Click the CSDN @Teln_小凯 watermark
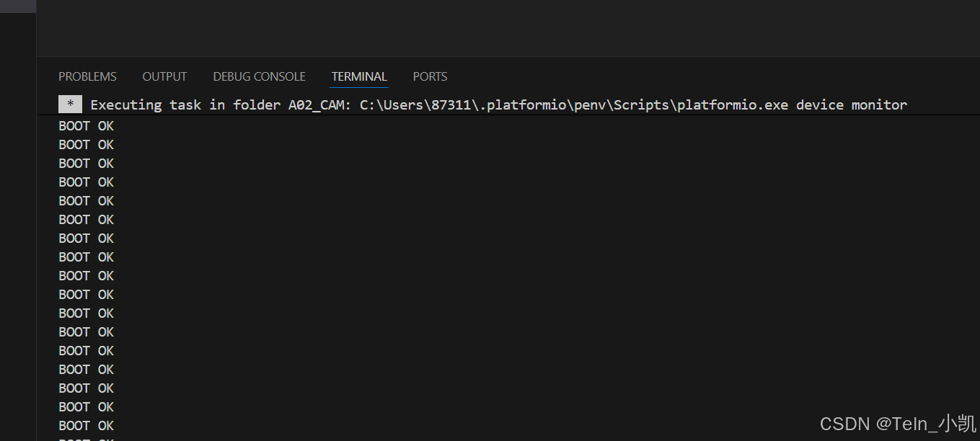The image size is (980, 441). [898, 424]
